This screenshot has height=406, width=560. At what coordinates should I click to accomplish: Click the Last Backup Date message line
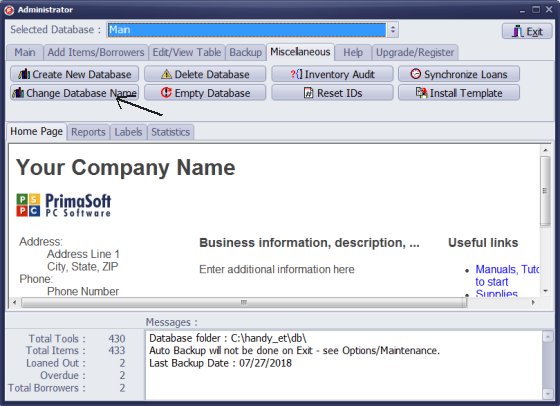pos(220,363)
